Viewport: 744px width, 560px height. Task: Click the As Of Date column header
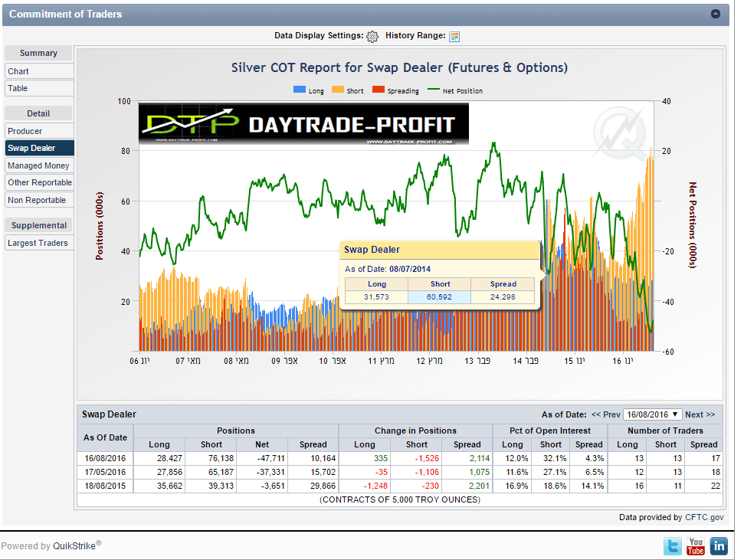click(x=105, y=437)
